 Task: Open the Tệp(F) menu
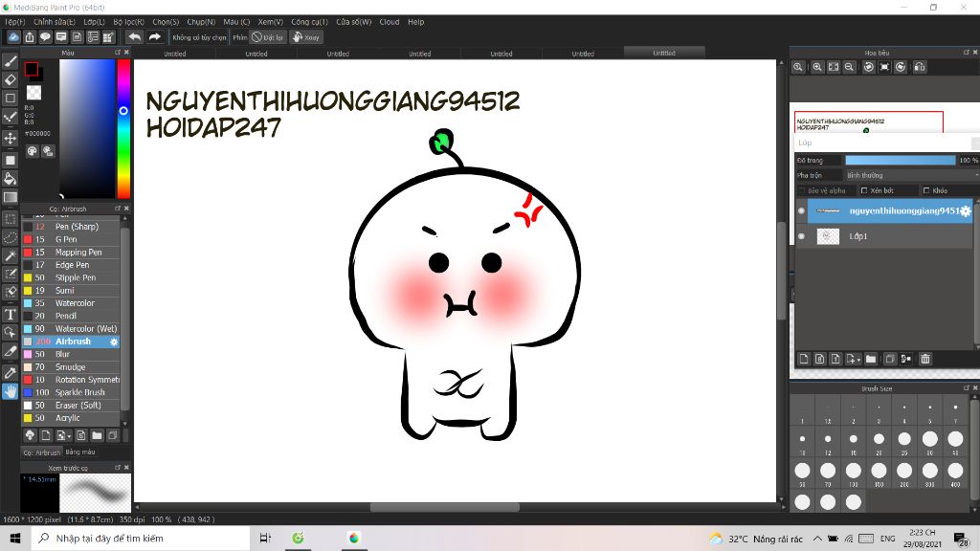pyautogui.click(x=15, y=22)
